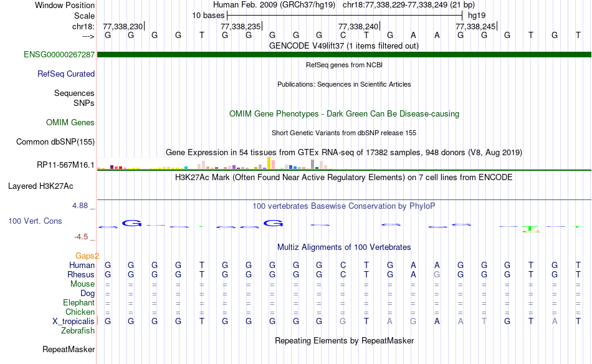
Task: Click the C base in the top sequence ruler
Action: tap(343, 35)
